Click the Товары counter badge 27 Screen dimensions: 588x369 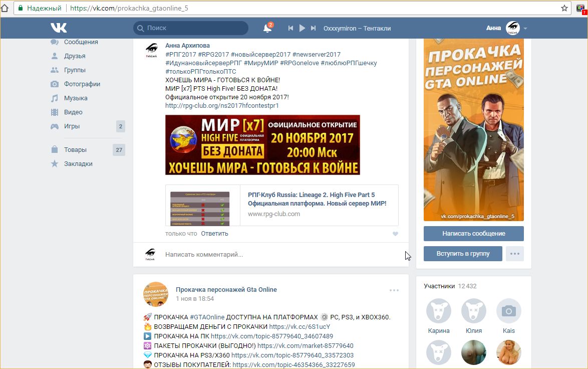coord(119,150)
